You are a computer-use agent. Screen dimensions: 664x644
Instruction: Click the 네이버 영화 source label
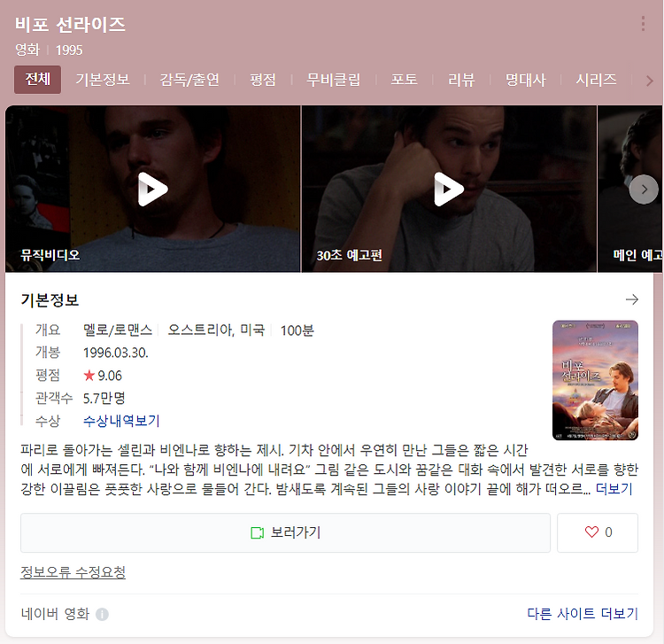55,614
